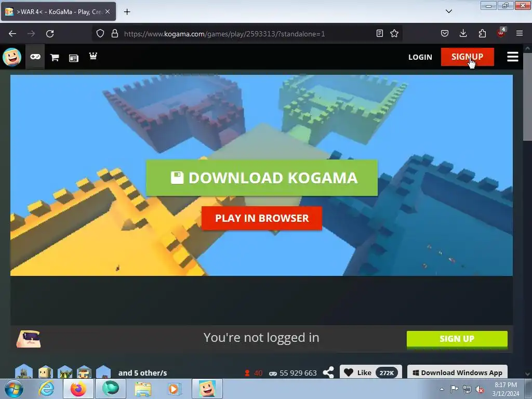Click DOWNLOAD KOGAMA button
Viewport: 532px width, 399px height.
262,178
